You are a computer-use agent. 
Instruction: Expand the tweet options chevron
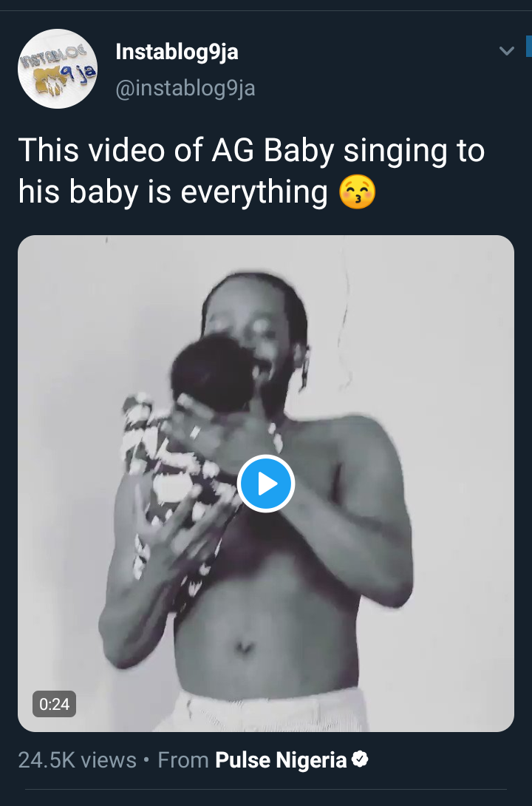tap(506, 51)
